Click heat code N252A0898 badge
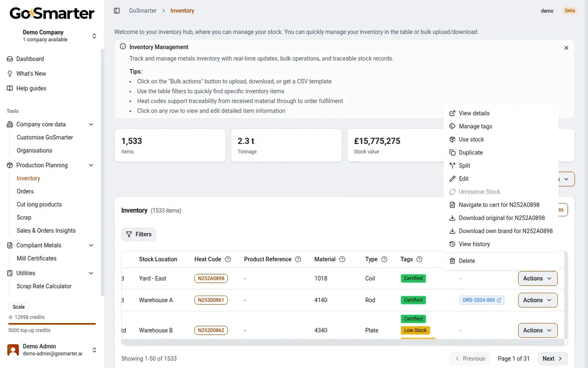588x368 pixels. point(211,278)
